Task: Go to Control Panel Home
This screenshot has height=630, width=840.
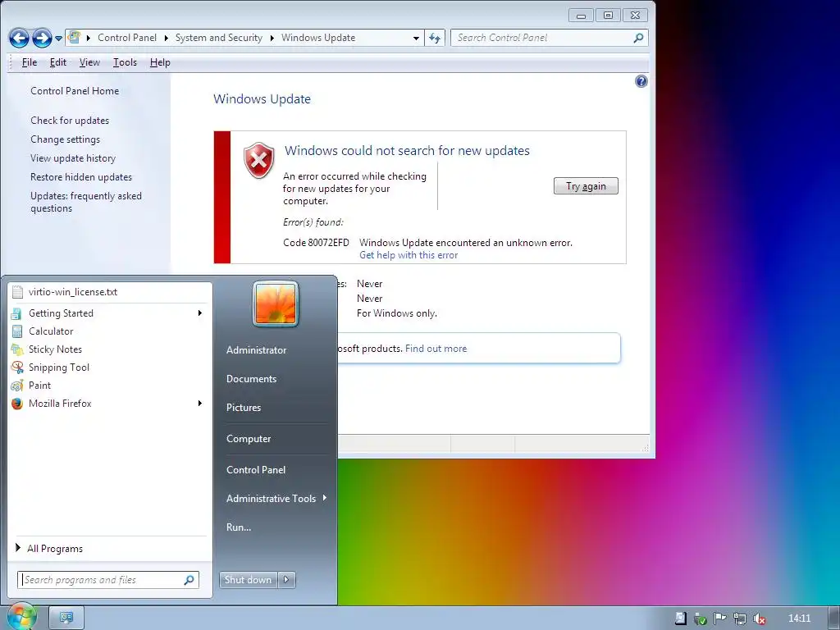Action: coord(75,90)
